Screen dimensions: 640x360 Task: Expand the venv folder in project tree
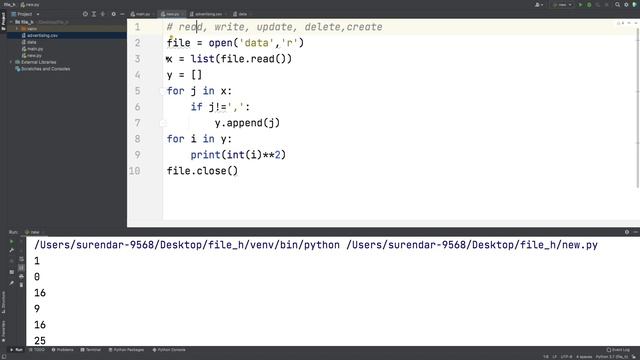tap(17, 29)
